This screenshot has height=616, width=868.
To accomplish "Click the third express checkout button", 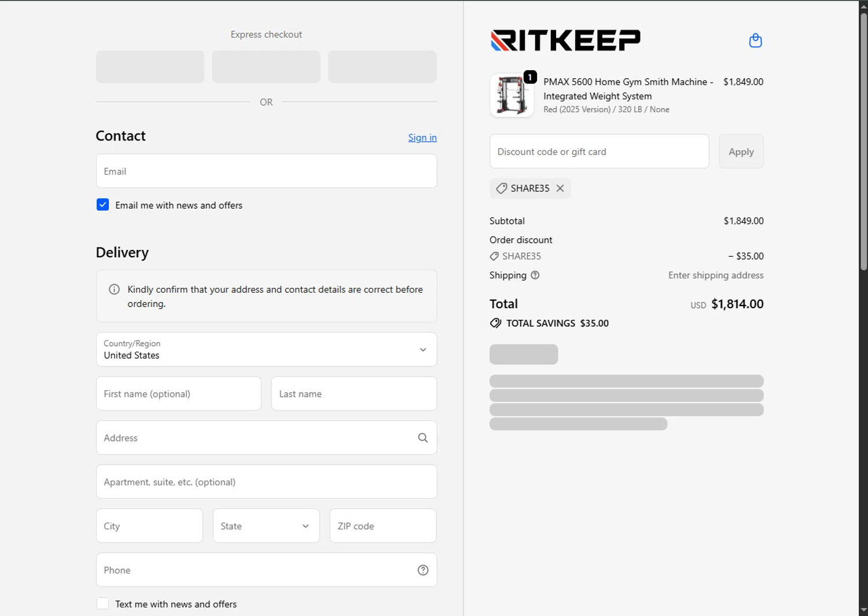I will pyautogui.click(x=382, y=67).
